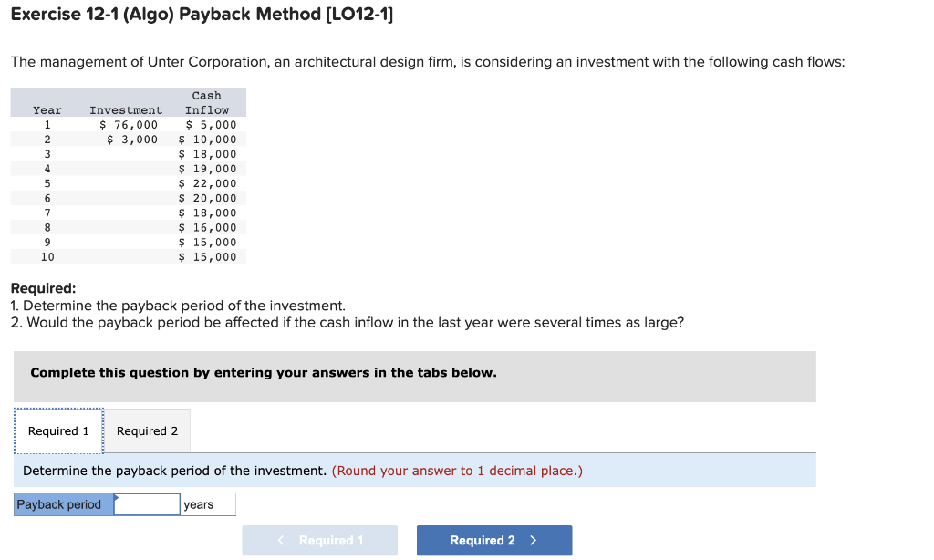Image resolution: width=934 pixels, height=560 pixels.
Task: Click inside the Payback period input field
Action: tap(147, 503)
